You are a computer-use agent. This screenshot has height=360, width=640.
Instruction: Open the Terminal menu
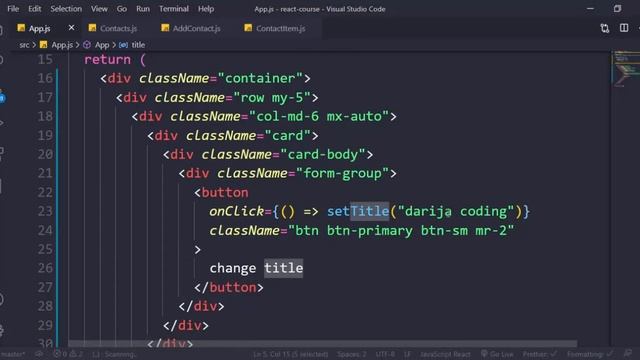174,9
